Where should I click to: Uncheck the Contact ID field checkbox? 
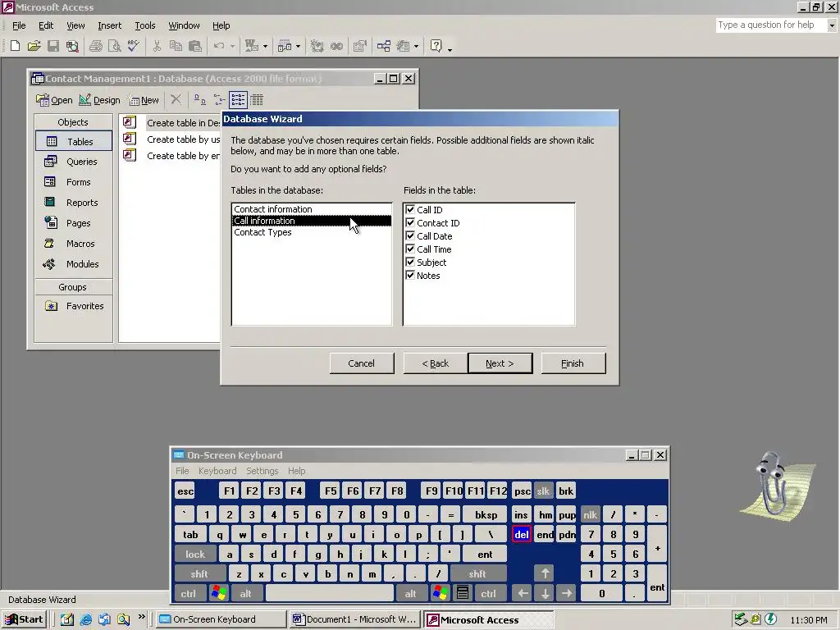[410, 222]
